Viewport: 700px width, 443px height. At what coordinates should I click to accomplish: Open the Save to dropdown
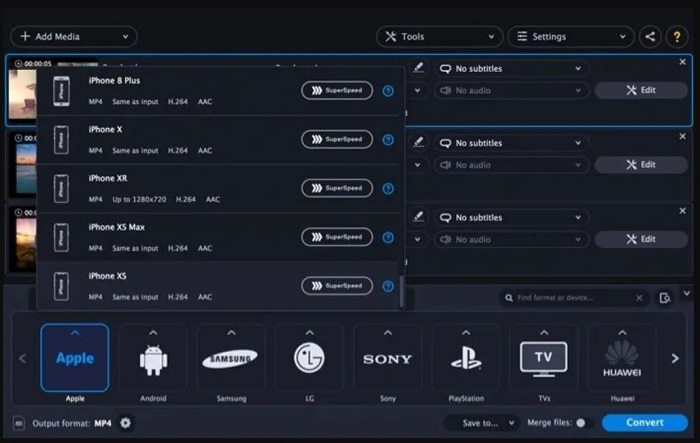pos(482,423)
